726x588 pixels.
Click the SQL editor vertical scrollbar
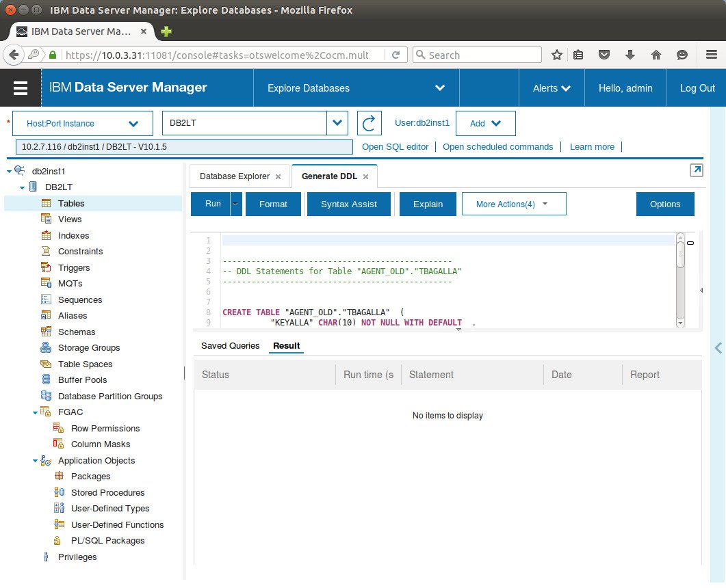pos(680,280)
